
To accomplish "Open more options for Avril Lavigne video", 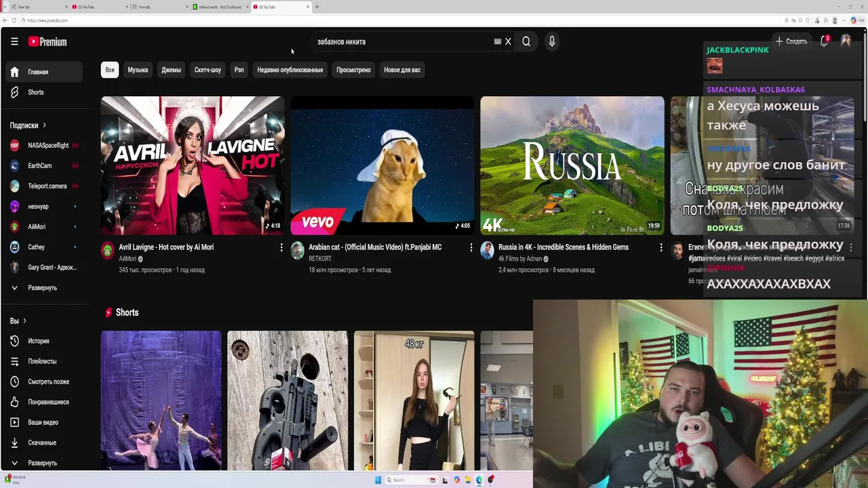I will [281, 248].
